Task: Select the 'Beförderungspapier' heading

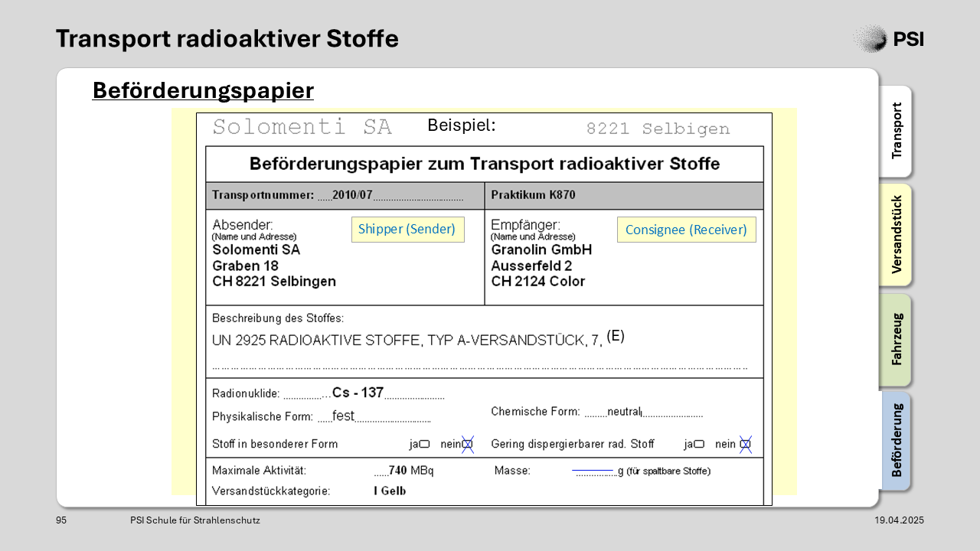Action: [x=203, y=90]
